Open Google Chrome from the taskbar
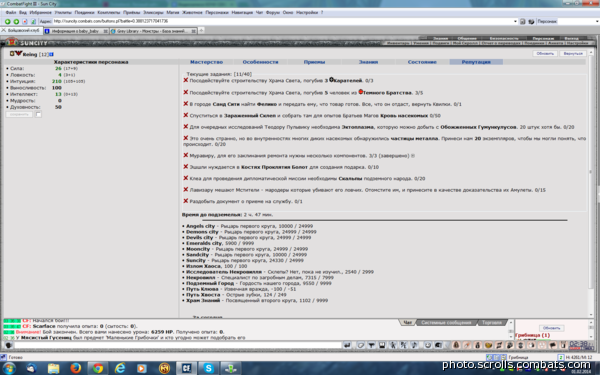Screen dimensions: 600x375 coord(98,368)
